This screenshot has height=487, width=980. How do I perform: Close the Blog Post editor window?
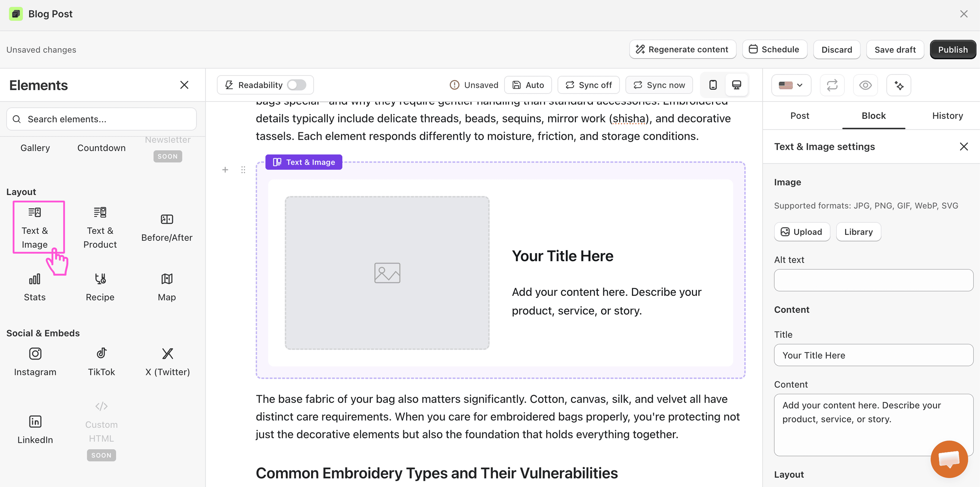tap(963, 14)
